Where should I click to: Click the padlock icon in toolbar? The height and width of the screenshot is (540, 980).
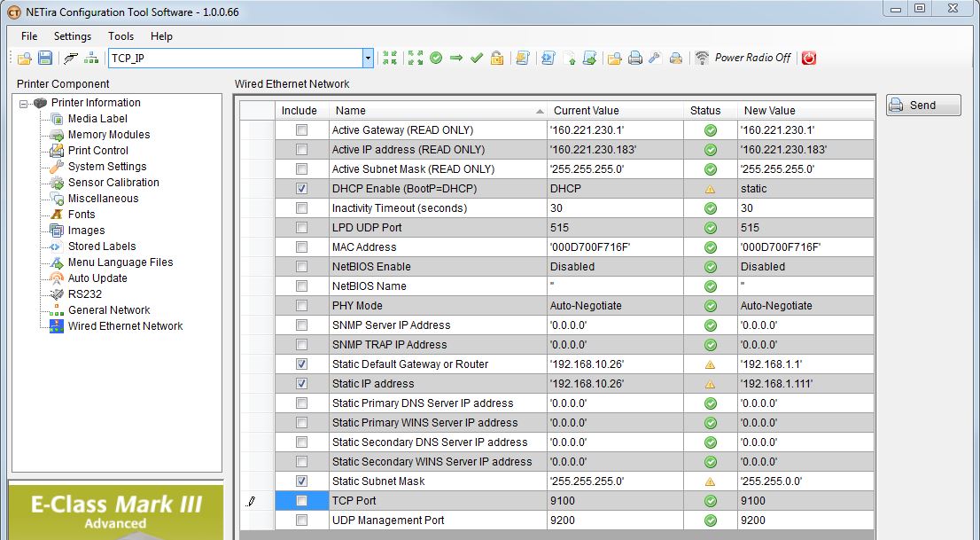(497, 59)
